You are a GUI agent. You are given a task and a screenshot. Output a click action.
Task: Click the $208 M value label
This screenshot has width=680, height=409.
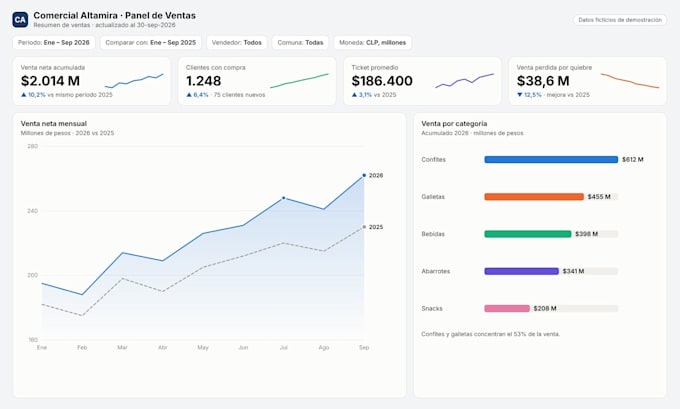pyautogui.click(x=545, y=309)
